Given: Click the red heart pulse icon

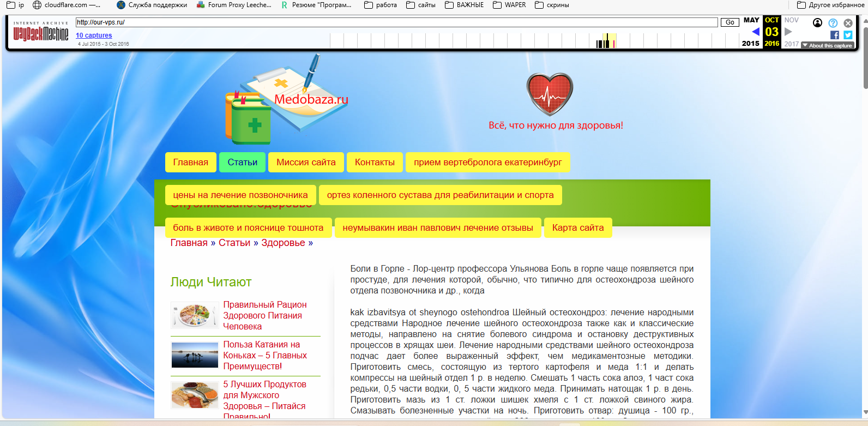Looking at the screenshot, I should click(x=550, y=94).
